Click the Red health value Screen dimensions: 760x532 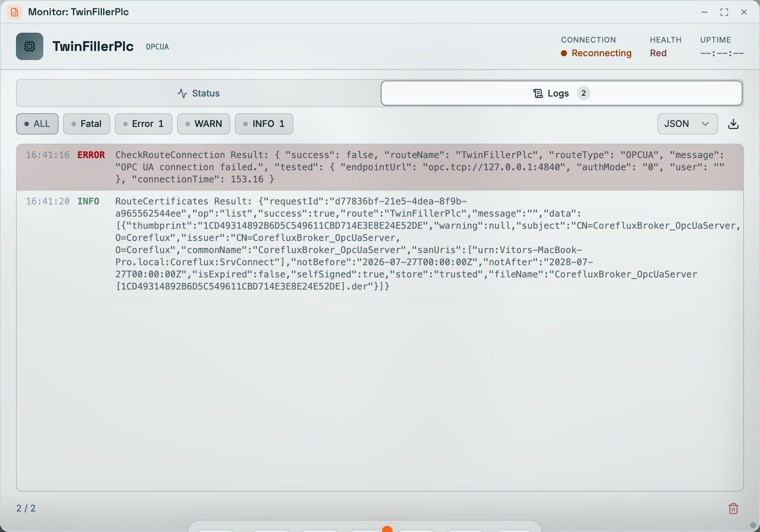click(x=658, y=53)
